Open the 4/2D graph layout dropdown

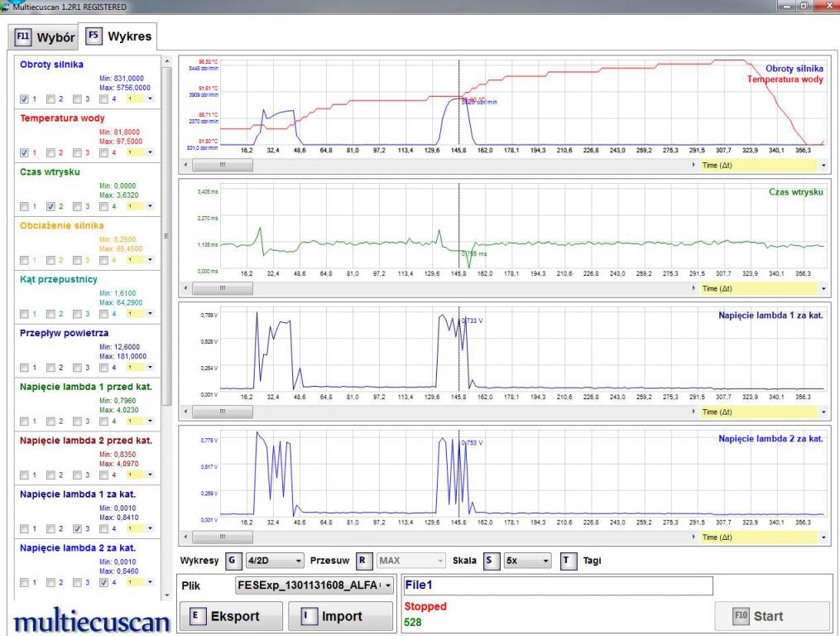pos(276,560)
